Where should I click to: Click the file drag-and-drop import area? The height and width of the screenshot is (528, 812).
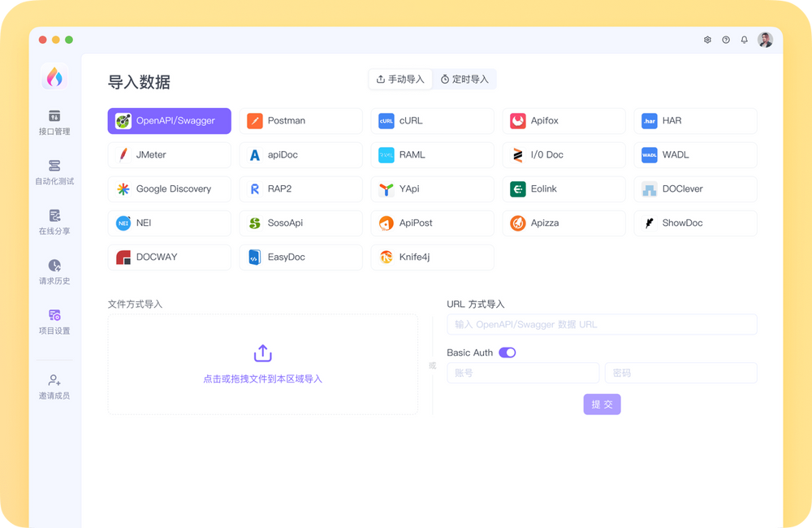point(262,364)
